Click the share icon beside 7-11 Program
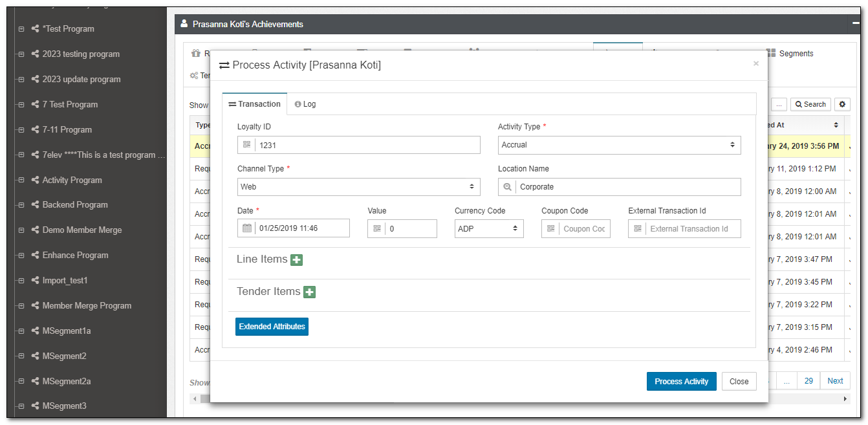This screenshot has height=425, width=868. [x=35, y=129]
